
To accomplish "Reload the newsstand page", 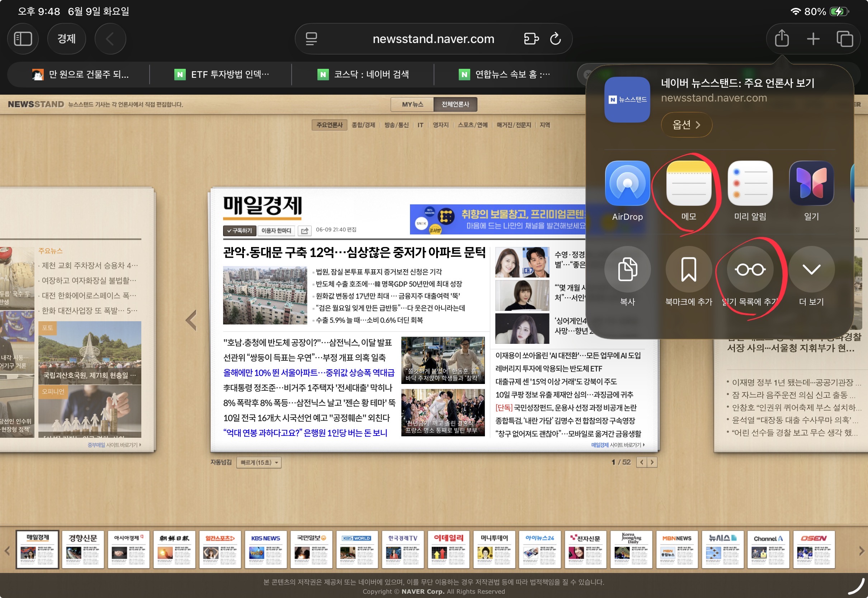I will [556, 39].
